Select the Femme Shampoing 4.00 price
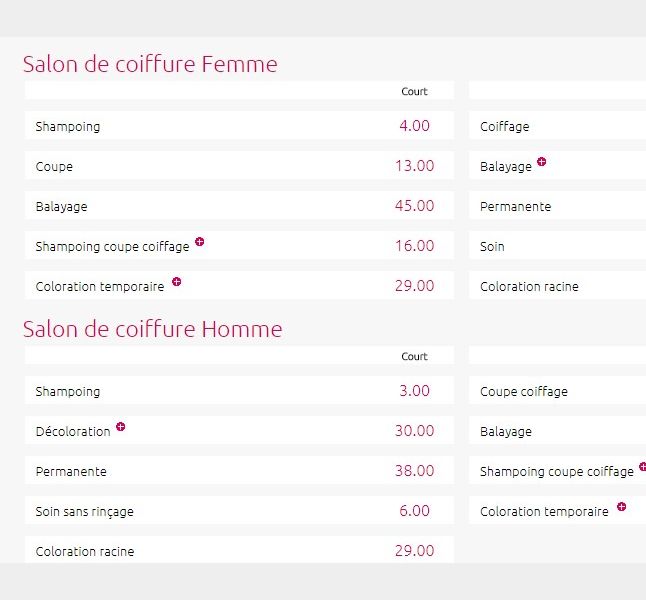Screen dimensions: 646x600 pyautogui.click(x=414, y=126)
